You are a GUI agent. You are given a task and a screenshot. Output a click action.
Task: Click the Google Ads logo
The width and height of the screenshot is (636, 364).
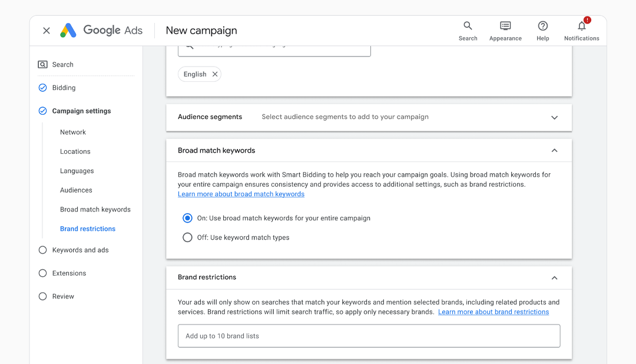[101, 30]
